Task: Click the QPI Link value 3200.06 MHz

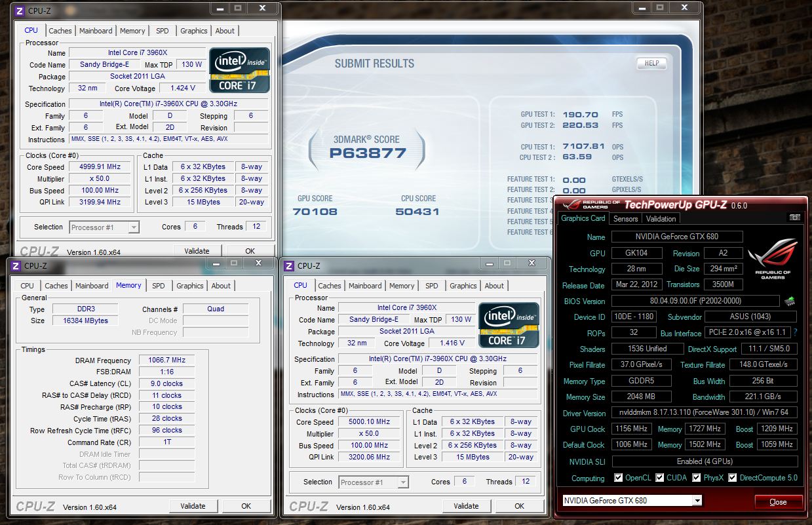Action: coord(370,457)
